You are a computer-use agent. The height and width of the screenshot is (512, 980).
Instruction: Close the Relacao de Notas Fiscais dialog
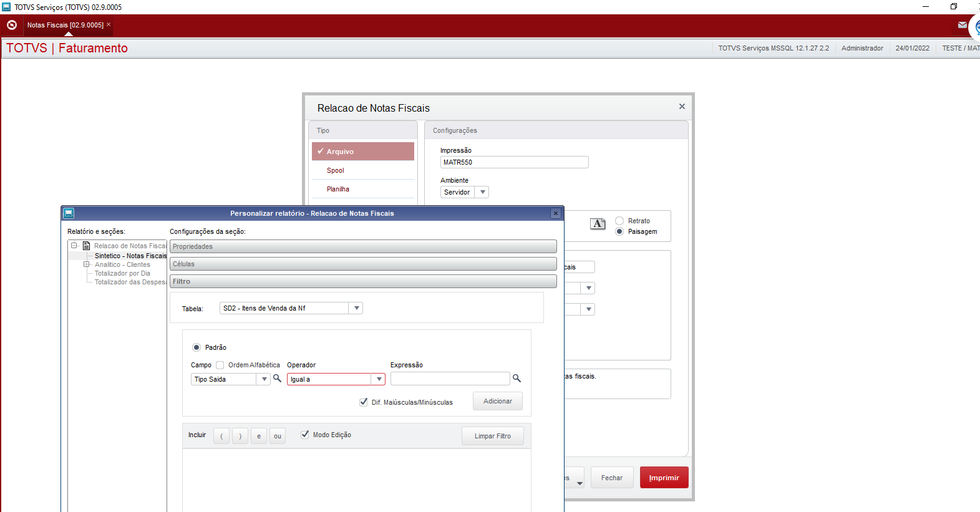point(682,107)
